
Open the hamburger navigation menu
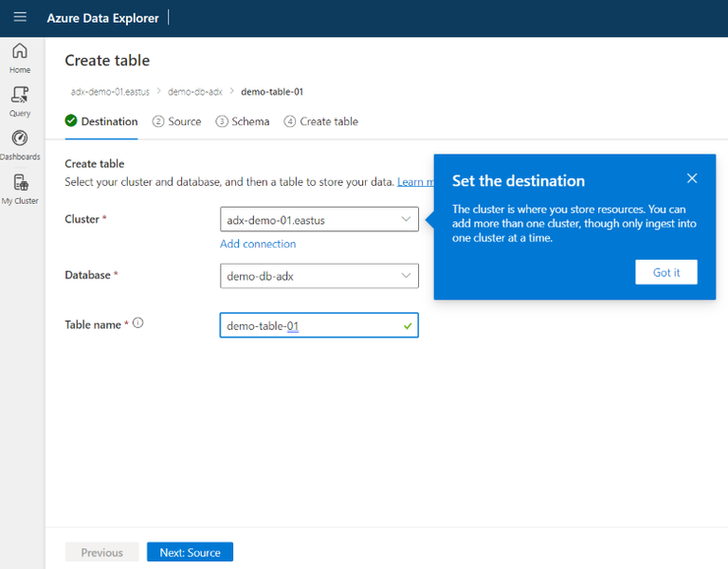(20, 17)
